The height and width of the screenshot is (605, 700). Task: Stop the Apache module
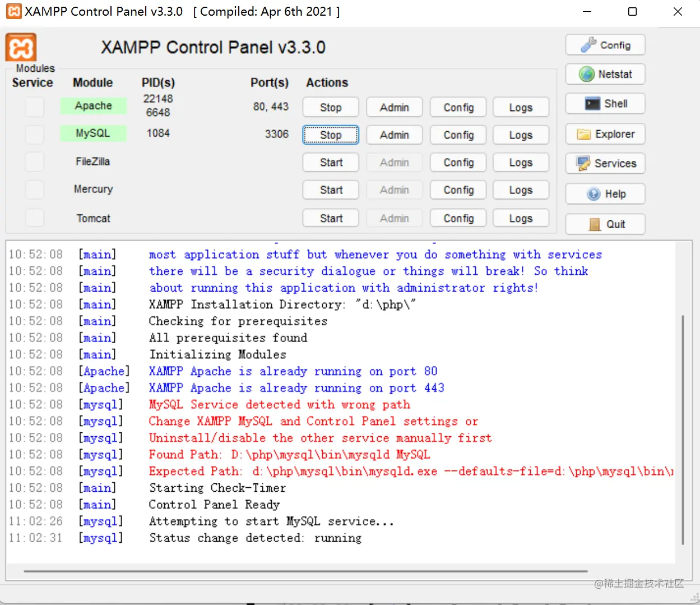(x=331, y=107)
